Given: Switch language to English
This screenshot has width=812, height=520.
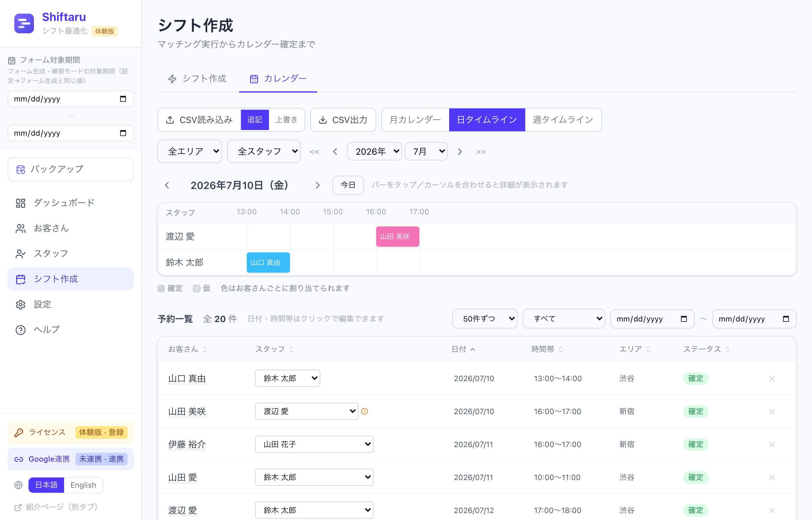Looking at the screenshot, I should 83,485.
